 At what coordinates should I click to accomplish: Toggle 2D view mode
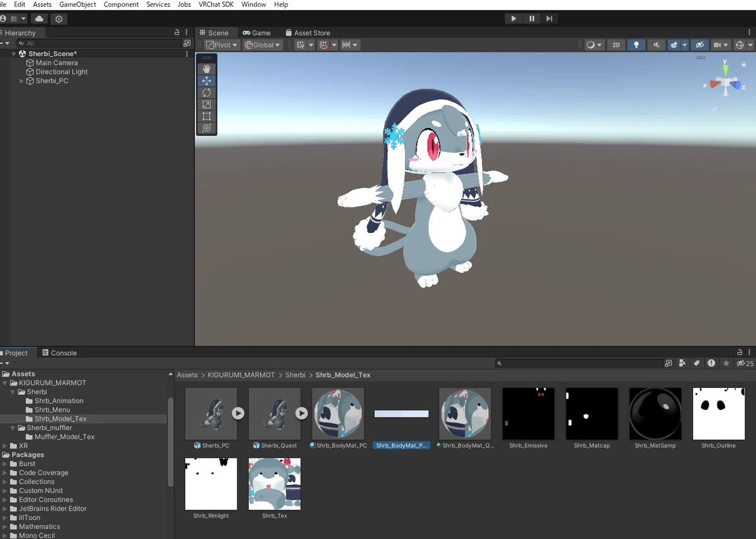616,45
